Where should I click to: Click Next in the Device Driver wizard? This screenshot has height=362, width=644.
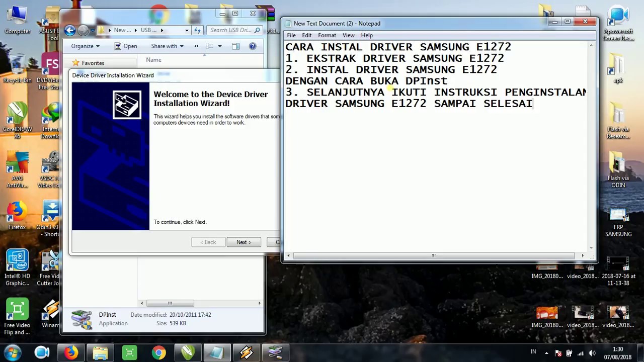[244, 242]
